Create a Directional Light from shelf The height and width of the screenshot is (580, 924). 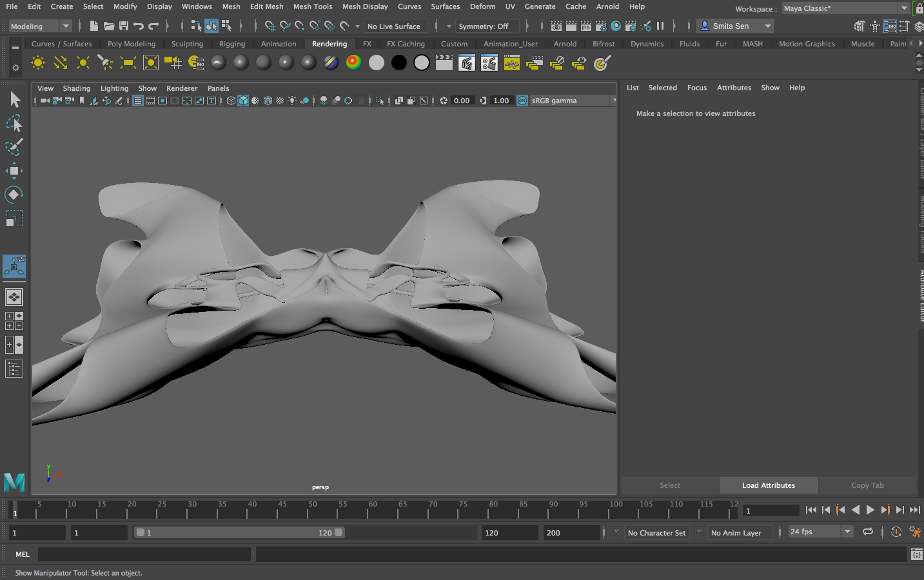61,63
